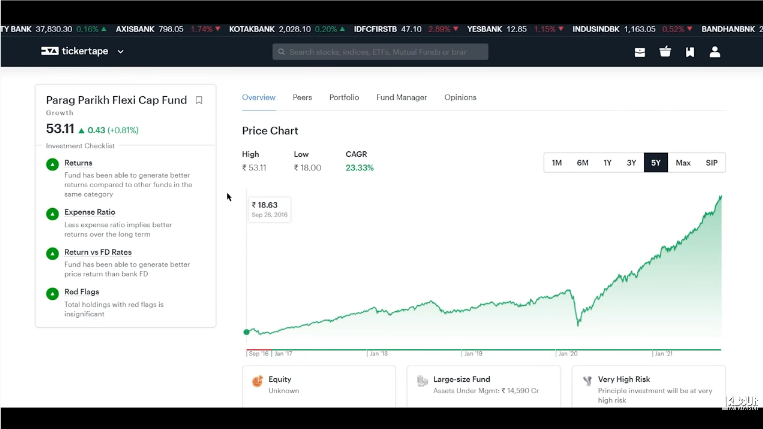Click the CAGR value 23.33%

tap(360, 168)
